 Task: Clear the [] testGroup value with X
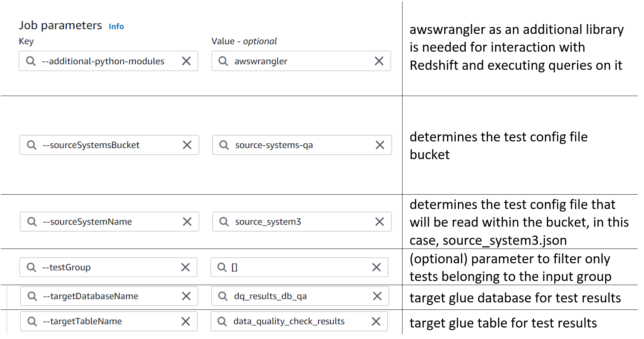pyautogui.click(x=376, y=267)
